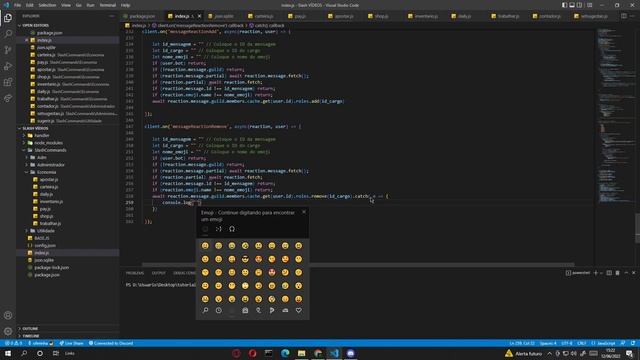Screen dimensions: 640x360
Task: Select the transport car emoji category
Action: pyautogui.click(x=285, y=311)
